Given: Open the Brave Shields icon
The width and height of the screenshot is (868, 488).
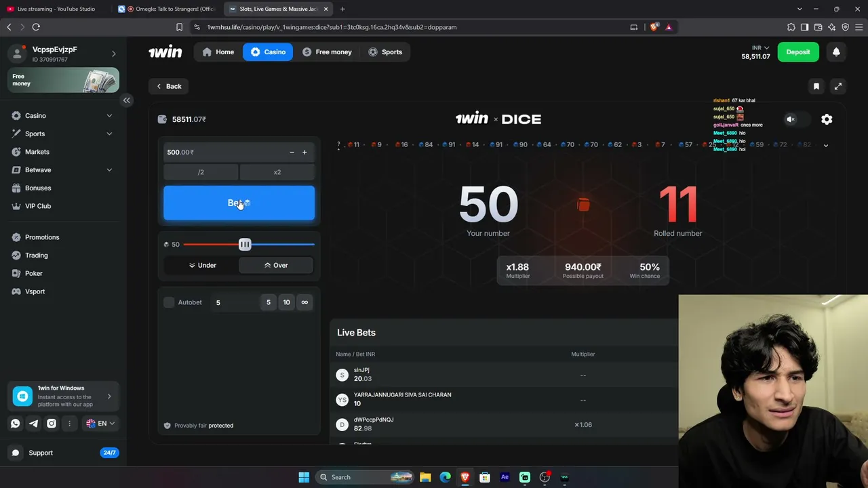Looking at the screenshot, I should click(654, 27).
